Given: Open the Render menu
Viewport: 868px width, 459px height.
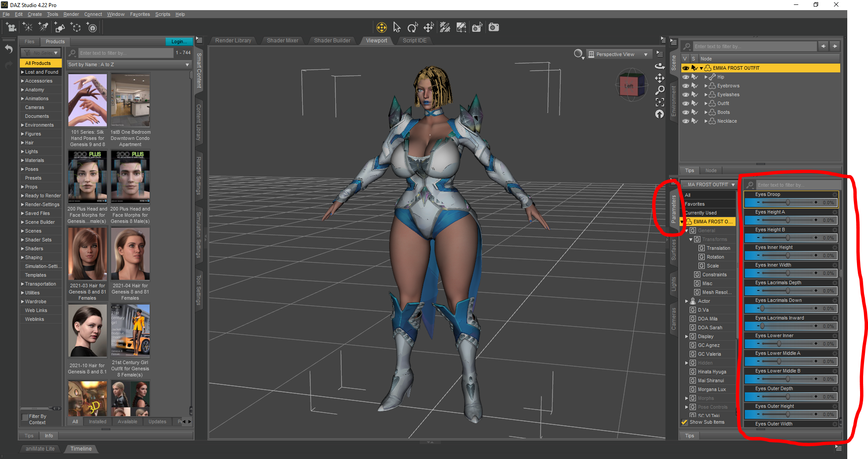Looking at the screenshot, I should [71, 14].
